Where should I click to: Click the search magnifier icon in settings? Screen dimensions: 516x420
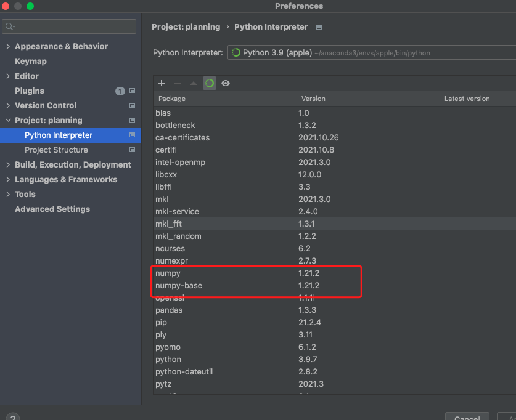coord(10,26)
